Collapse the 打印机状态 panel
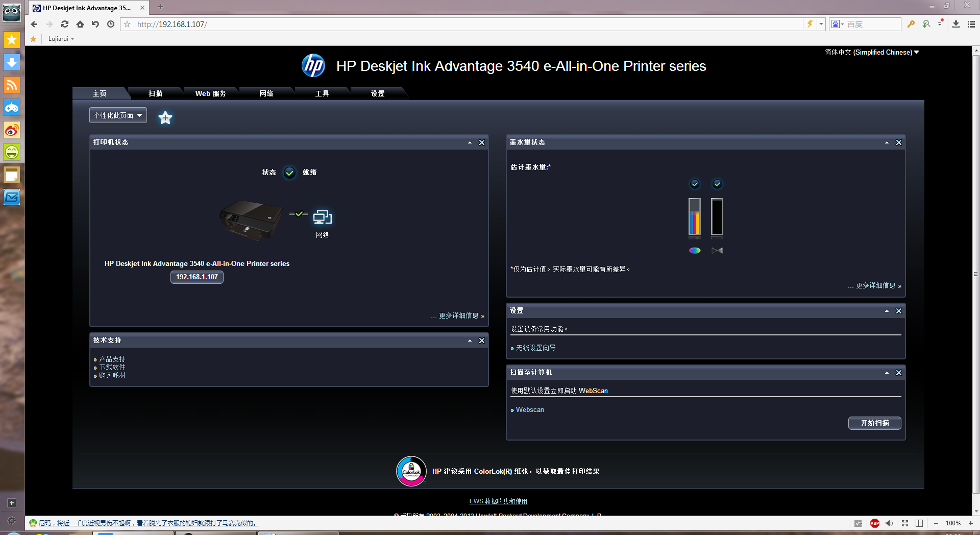Viewport: 980px width, 535px height. point(470,142)
